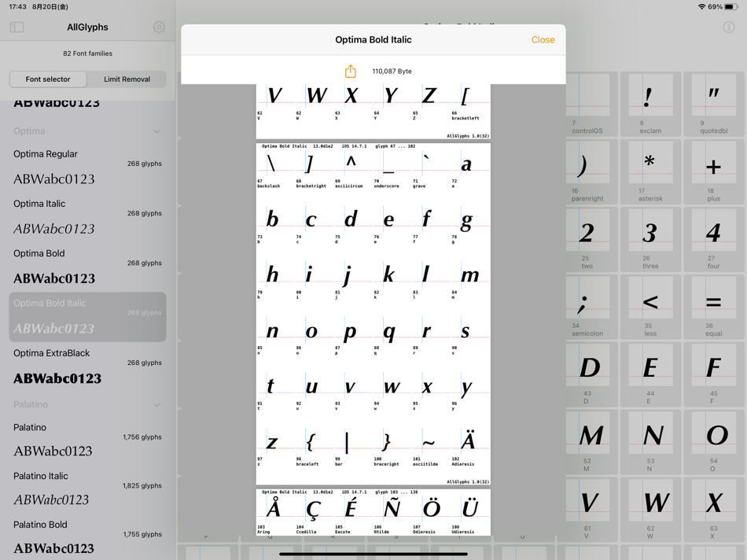Open the controlGS glyph cell
Screen dimensions: 747x560
coord(591,105)
